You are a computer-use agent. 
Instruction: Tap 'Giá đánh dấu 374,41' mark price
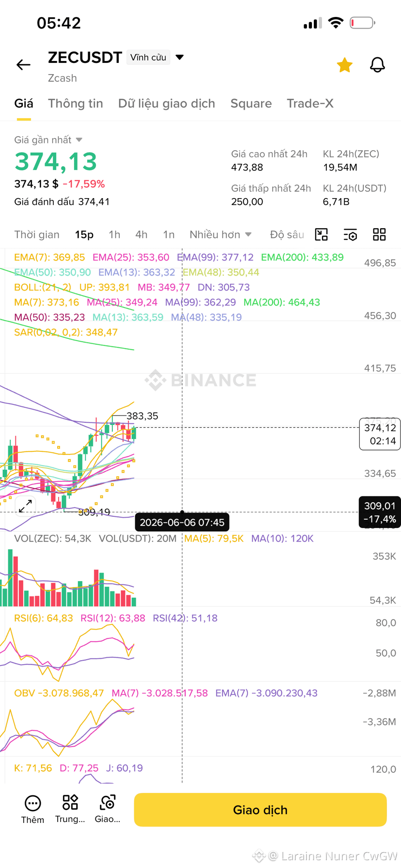tap(62, 201)
